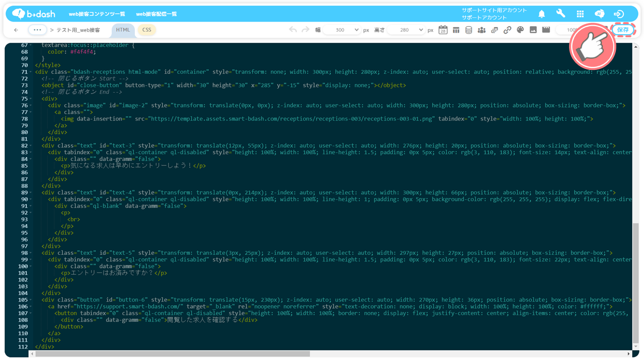Click the id="text-5" div line
The height and width of the screenshot is (362, 644).
pyautogui.click(x=327, y=253)
